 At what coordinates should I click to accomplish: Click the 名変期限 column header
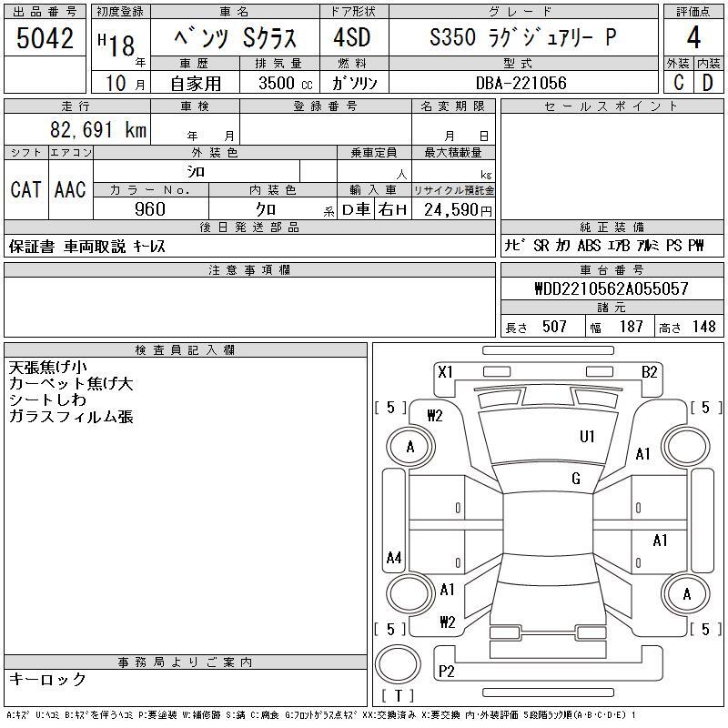[452, 106]
